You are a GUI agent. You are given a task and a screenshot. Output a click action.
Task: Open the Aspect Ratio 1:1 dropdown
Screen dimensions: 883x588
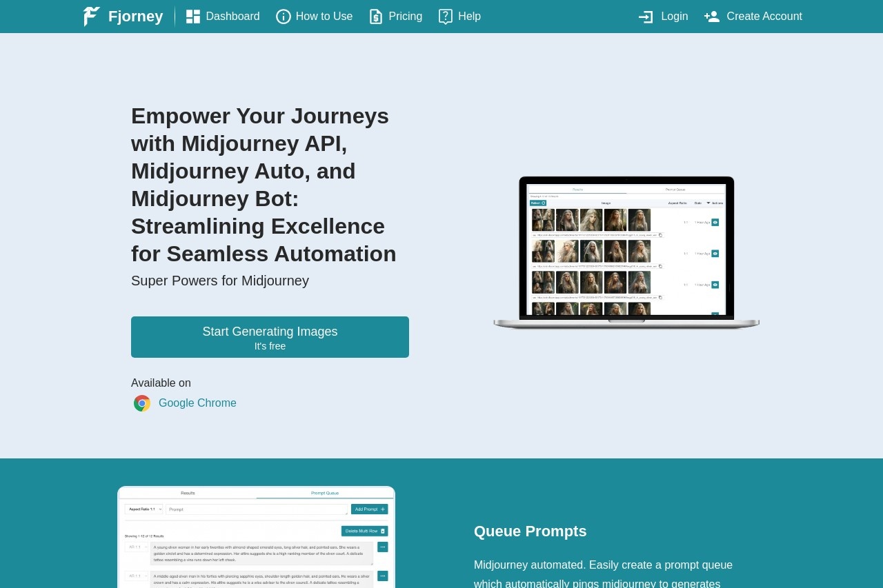pyautogui.click(x=143, y=509)
